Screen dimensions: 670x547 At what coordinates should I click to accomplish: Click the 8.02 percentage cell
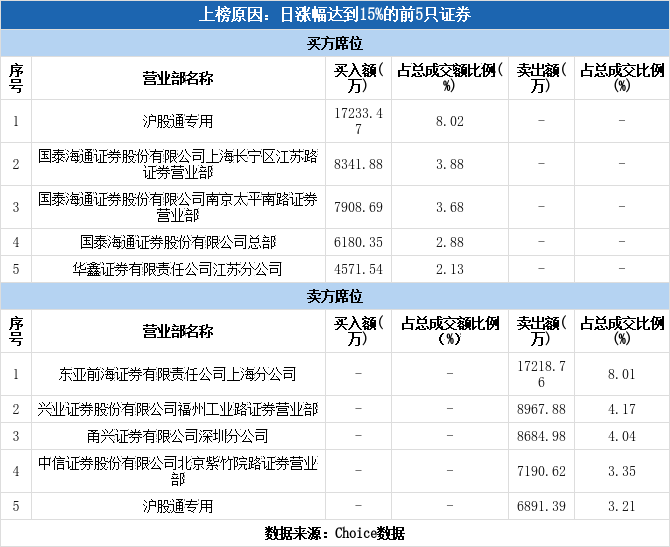pos(450,121)
